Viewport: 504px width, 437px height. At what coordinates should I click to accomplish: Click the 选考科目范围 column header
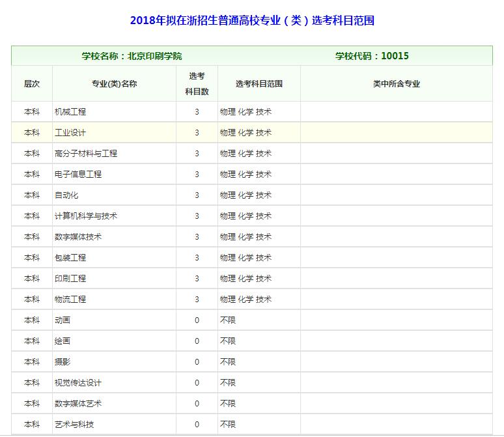pyautogui.click(x=259, y=84)
